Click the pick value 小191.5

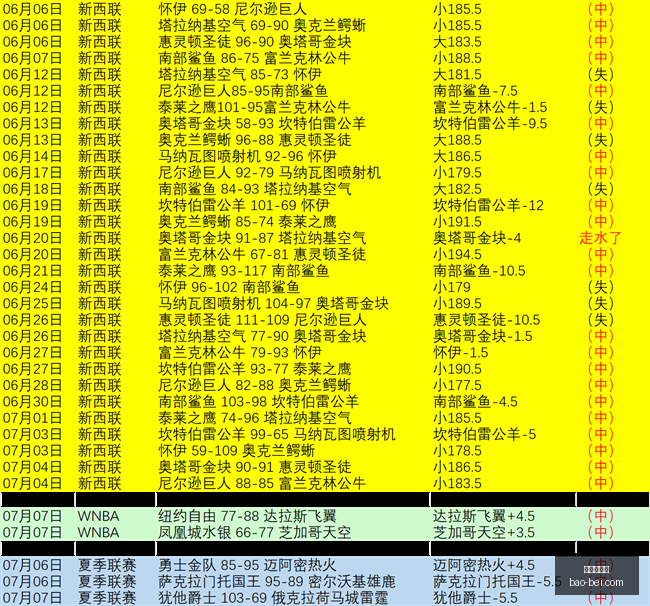(457, 222)
